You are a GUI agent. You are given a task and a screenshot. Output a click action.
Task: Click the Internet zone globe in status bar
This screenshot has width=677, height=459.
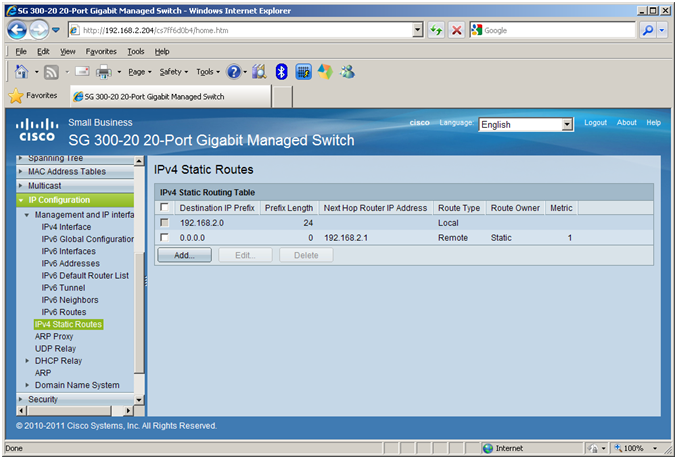(488, 448)
